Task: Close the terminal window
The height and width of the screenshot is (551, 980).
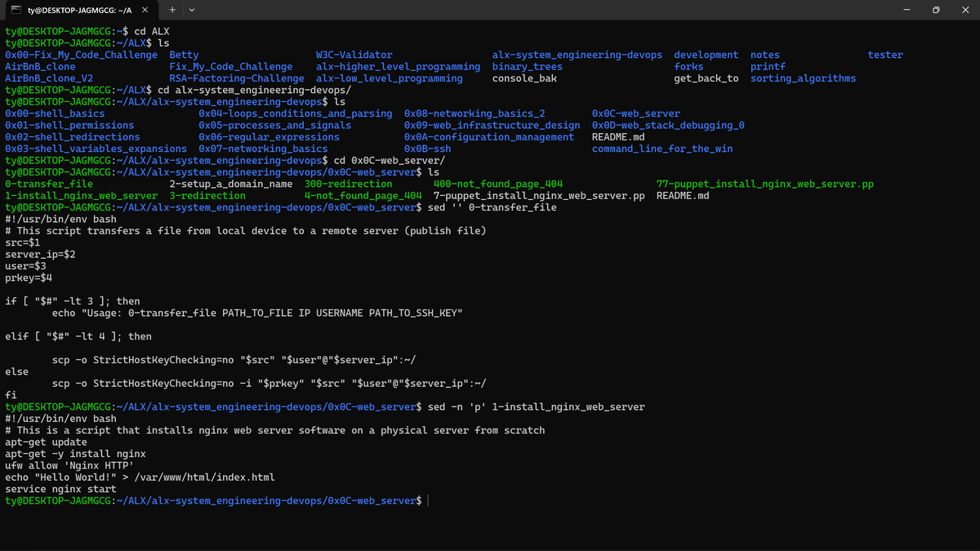Action: [x=965, y=10]
